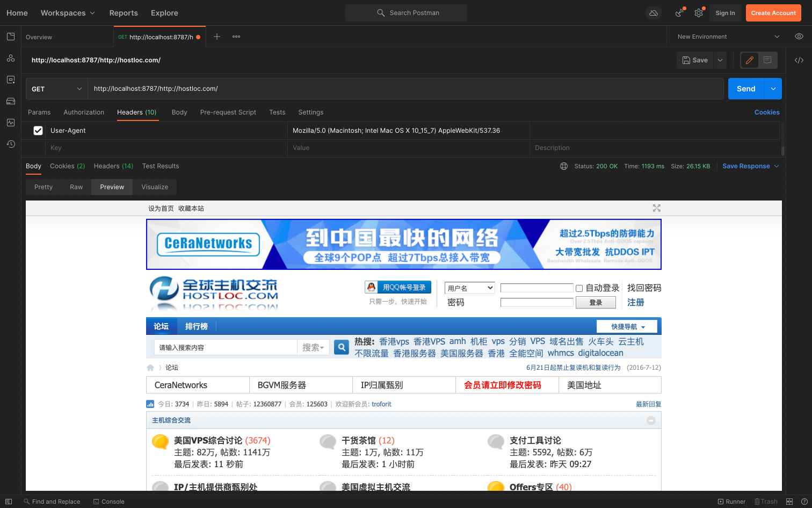Open the Monitors sidebar icon
The image size is (812, 508).
click(x=11, y=123)
